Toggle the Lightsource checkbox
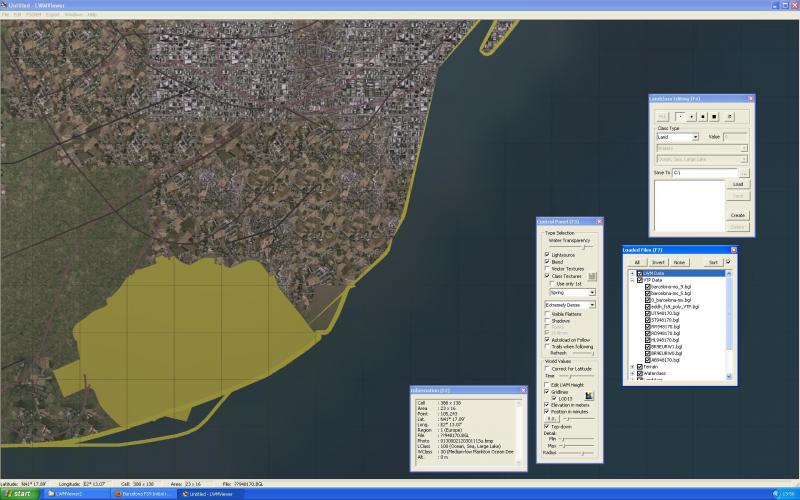Image resolution: width=800 pixels, height=500 pixels. click(x=547, y=254)
